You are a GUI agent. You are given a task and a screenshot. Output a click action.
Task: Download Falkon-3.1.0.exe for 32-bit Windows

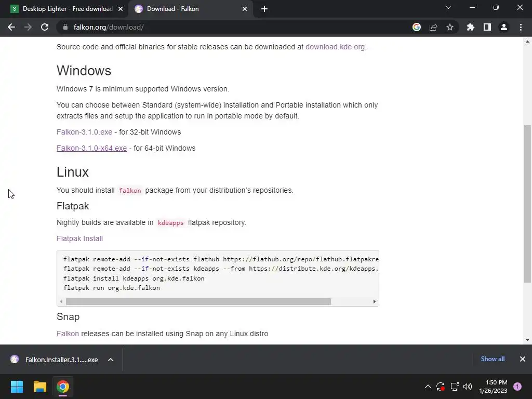pyautogui.click(x=85, y=132)
